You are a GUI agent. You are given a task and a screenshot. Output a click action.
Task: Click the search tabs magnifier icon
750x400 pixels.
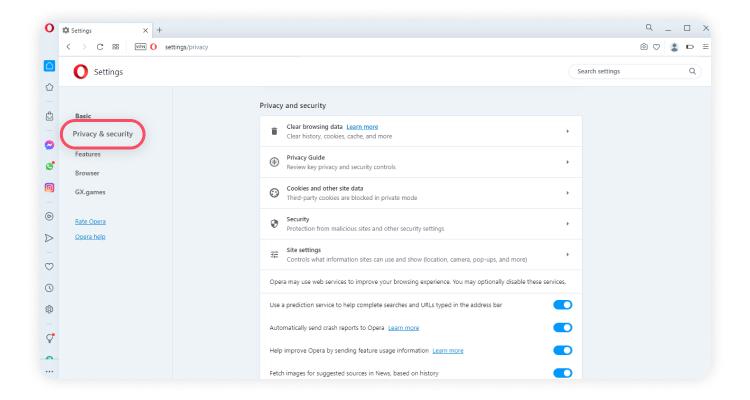tap(649, 28)
